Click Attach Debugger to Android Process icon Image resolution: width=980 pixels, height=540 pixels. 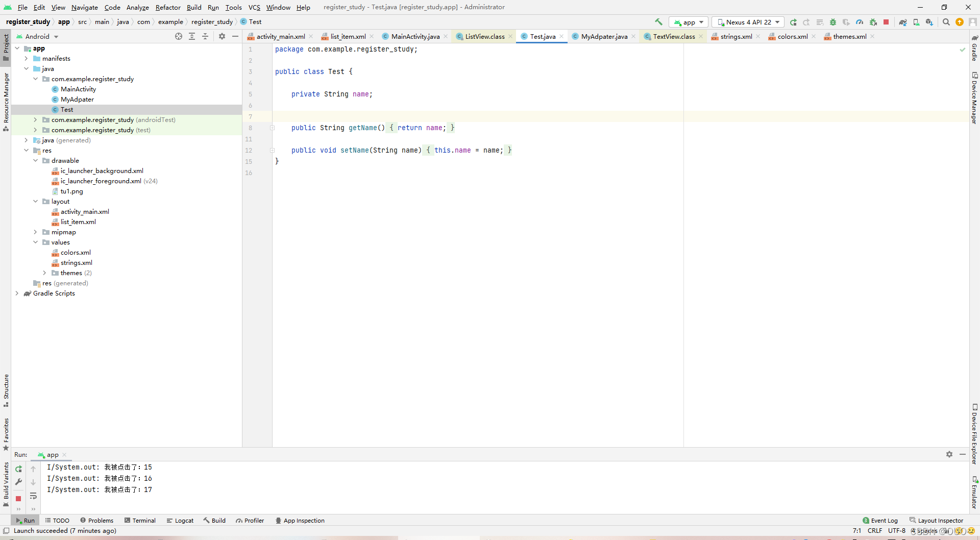[x=873, y=22]
